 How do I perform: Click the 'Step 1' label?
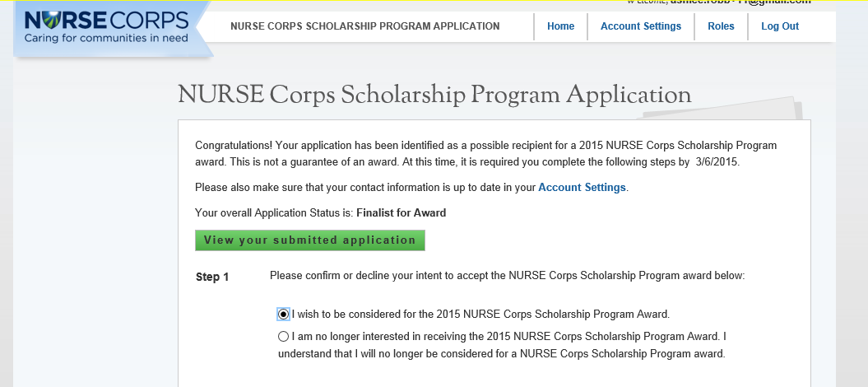tap(212, 277)
